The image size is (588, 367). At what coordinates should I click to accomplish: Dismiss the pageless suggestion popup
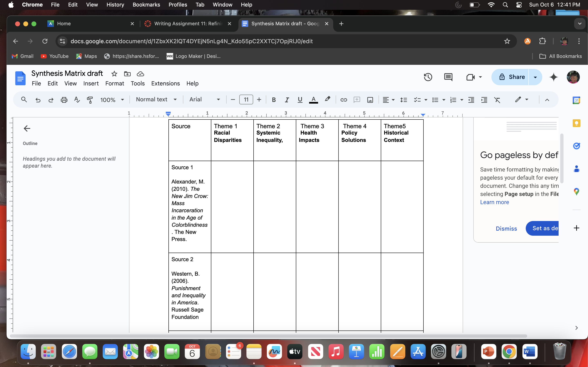pyautogui.click(x=506, y=228)
